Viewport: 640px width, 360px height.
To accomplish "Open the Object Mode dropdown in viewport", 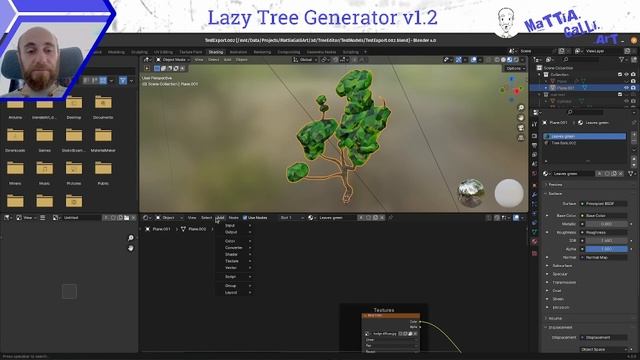I will (173, 60).
